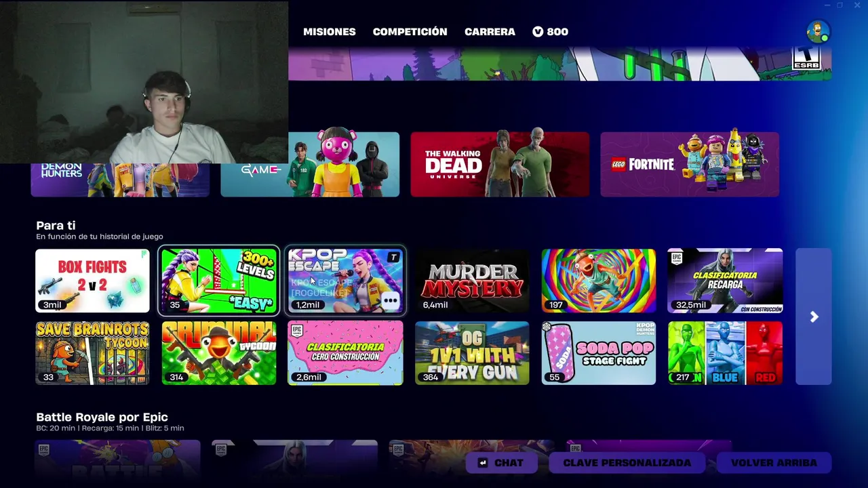Viewport: 868px width, 488px height.
Task: Select the OG 1v1 With Every Gun island
Action: tap(472, 353)
